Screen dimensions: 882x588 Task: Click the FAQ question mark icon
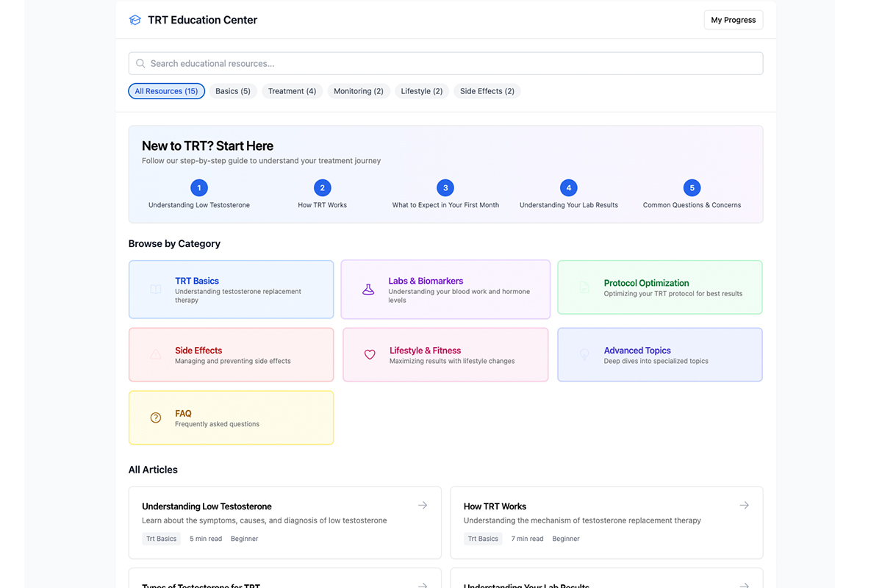point(155,417)
